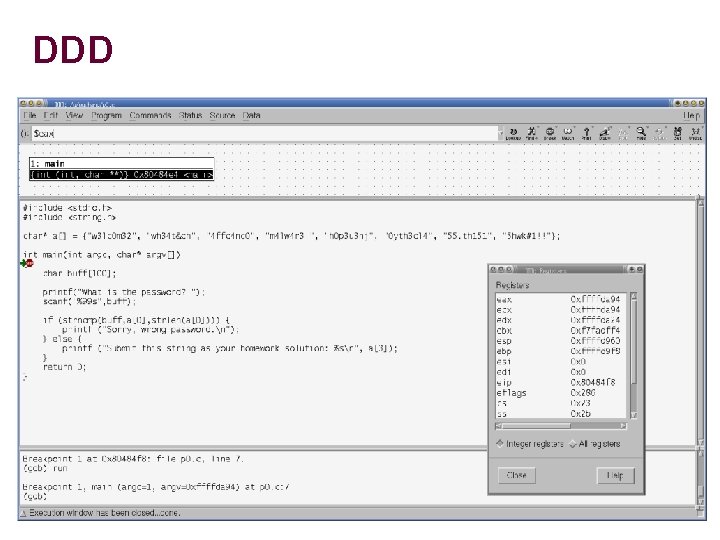Select the edi register row
The image size is (720, 540).
(x=562, y=372)
